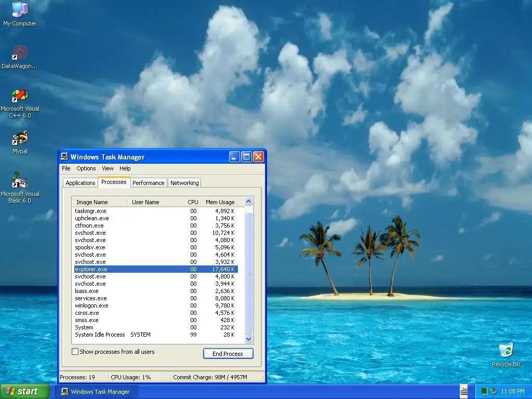Open the Options menu
Viewport: 532px width, 399px height.
point(86,168)
